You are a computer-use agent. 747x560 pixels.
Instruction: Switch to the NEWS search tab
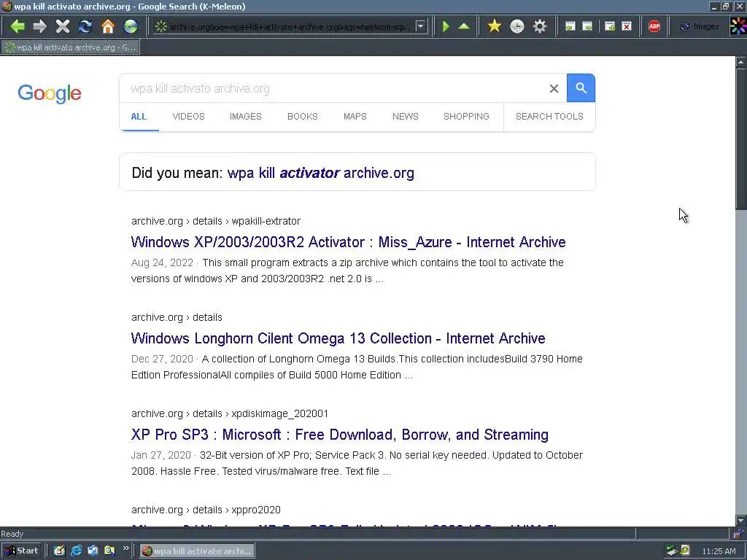406,117
